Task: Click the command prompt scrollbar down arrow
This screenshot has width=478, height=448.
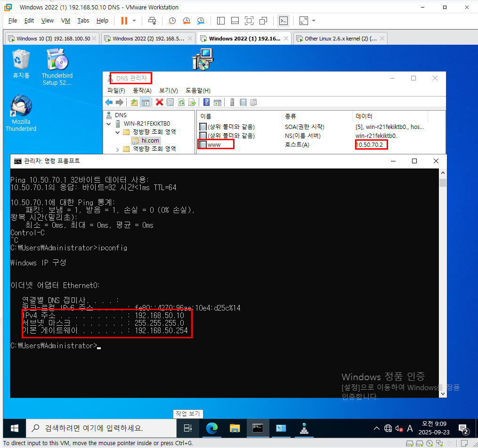Action: (443, 393)
